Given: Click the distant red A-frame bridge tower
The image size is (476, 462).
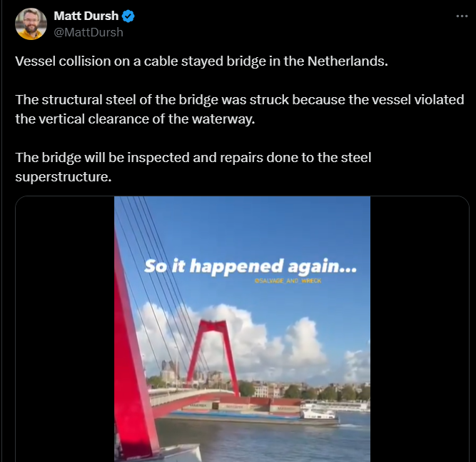Looking at the screenshot, I should tap(213, 357).
